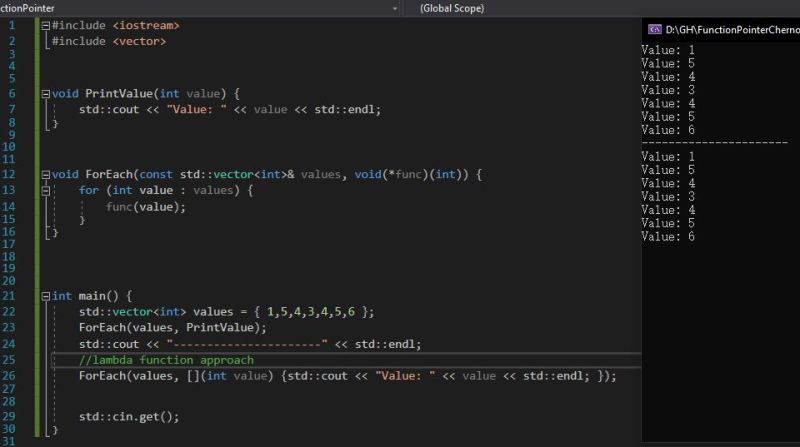Click void(*func)(int) parameter on line 12
Image resolution: width=800 pixels, height=447 pixels.
tap(411, 175)
